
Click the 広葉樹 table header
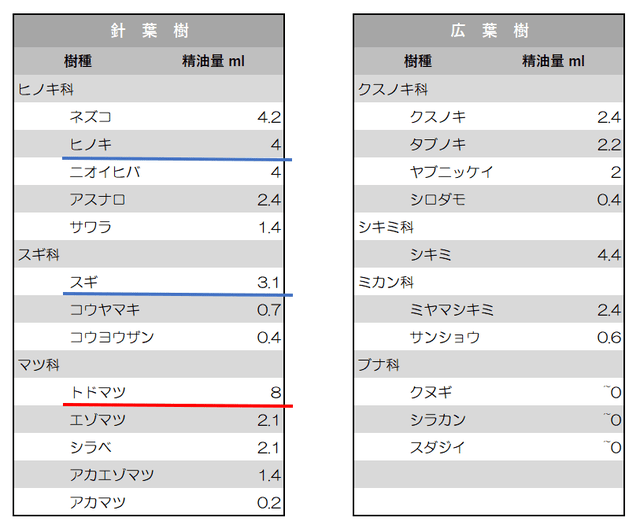click(488, 31)
